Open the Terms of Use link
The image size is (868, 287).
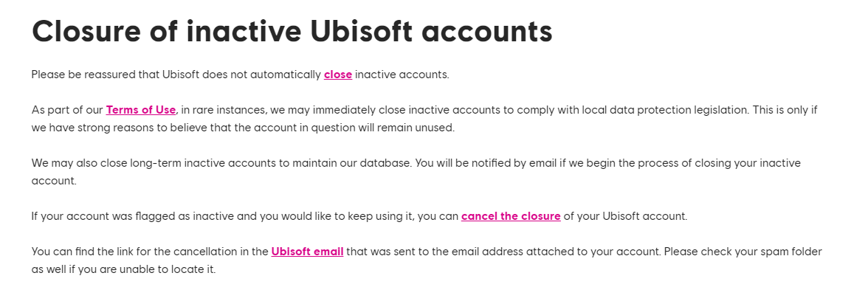140,109
